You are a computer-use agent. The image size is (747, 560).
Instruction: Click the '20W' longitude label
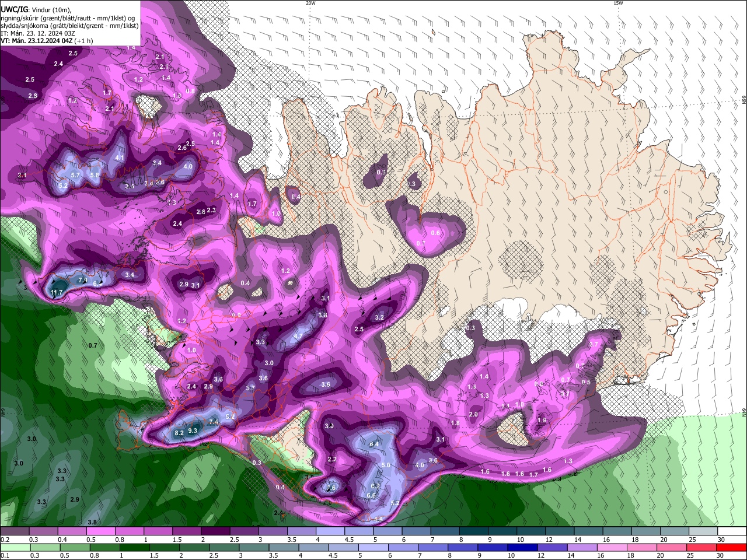[x=310, y=3]
